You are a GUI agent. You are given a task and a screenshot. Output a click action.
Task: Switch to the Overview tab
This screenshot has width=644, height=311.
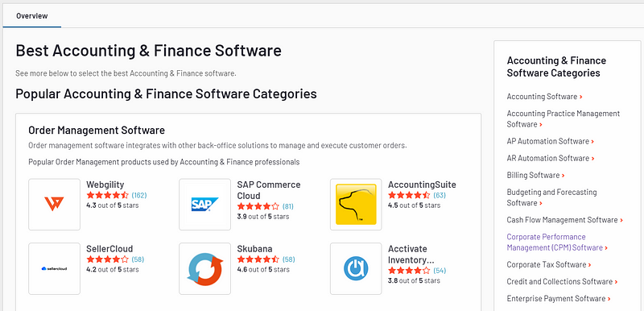(x=32, y=16)
